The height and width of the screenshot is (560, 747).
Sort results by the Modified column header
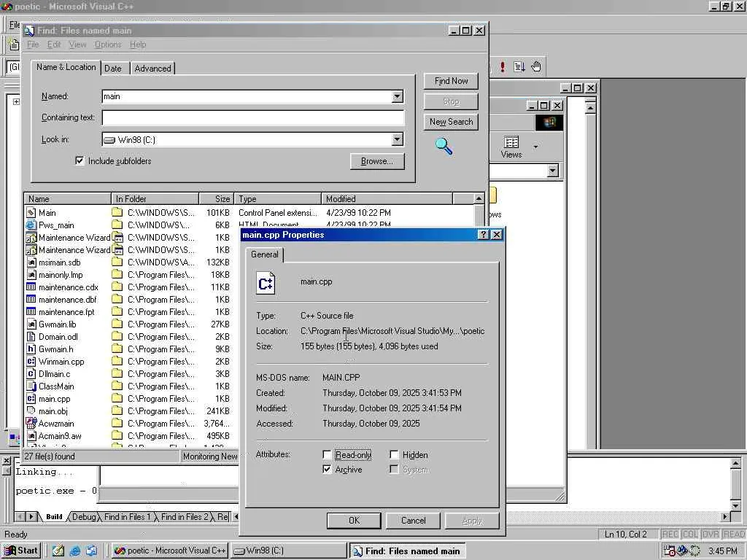[387, 198]
